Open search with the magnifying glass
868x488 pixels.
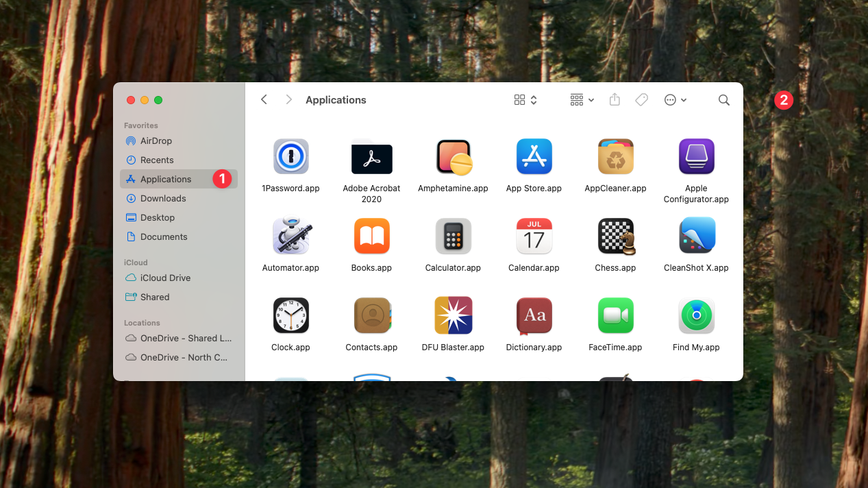(x=723, y=100)
